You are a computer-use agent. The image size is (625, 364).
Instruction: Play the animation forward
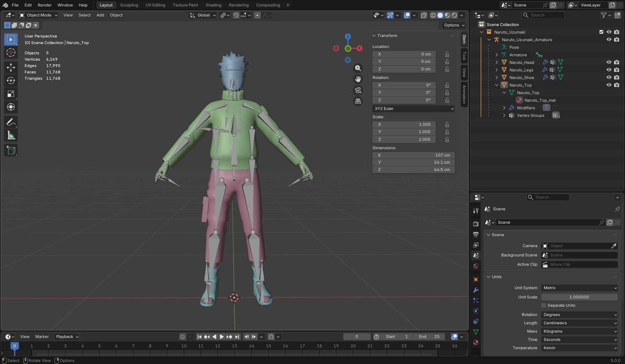point(221,337)
